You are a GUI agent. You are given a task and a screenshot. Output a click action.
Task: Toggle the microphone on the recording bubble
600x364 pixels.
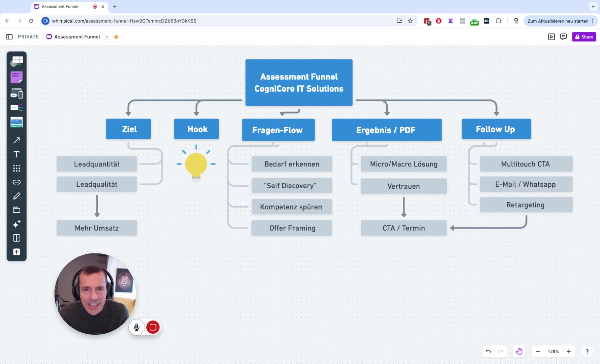pos(137,327)
